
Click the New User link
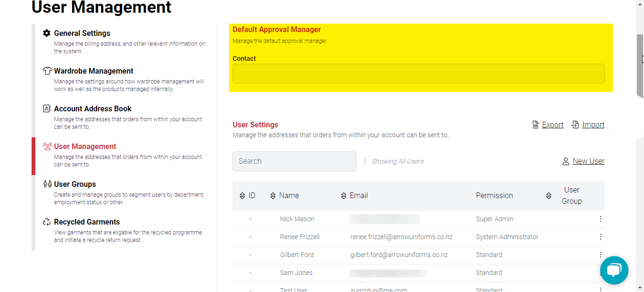click(x=588, y=161)
